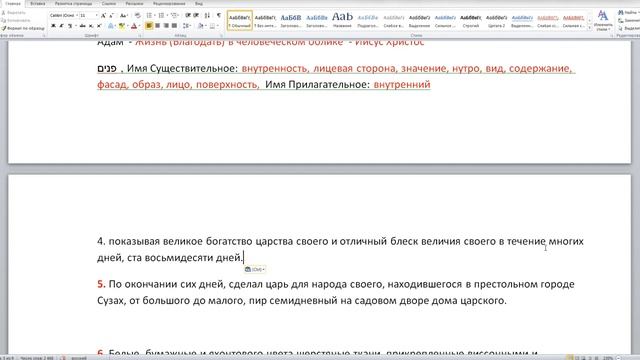Insert numbered list
This screenshot has height=360, width=640.
(162, 15)
